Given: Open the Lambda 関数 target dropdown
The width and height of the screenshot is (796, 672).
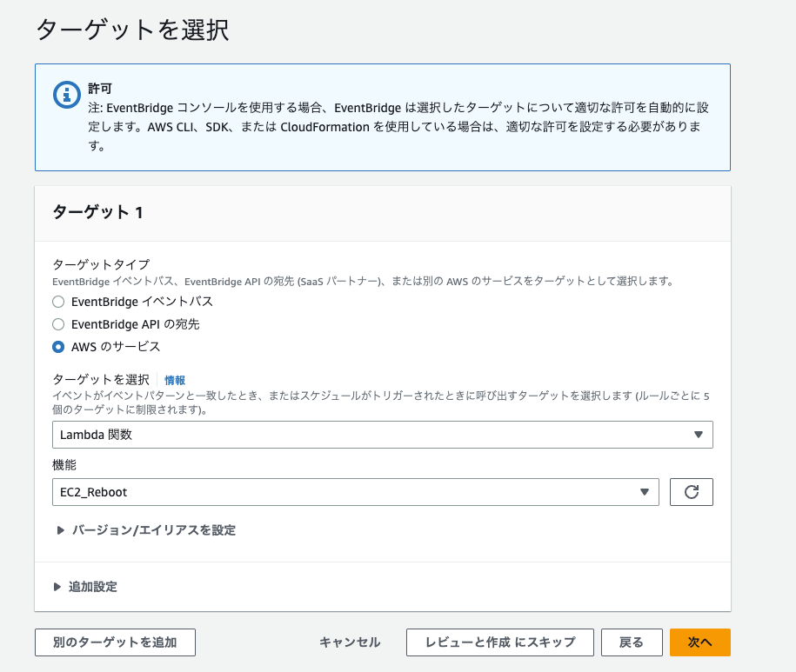Looking at the screenshot, I should tap(383, 434).
